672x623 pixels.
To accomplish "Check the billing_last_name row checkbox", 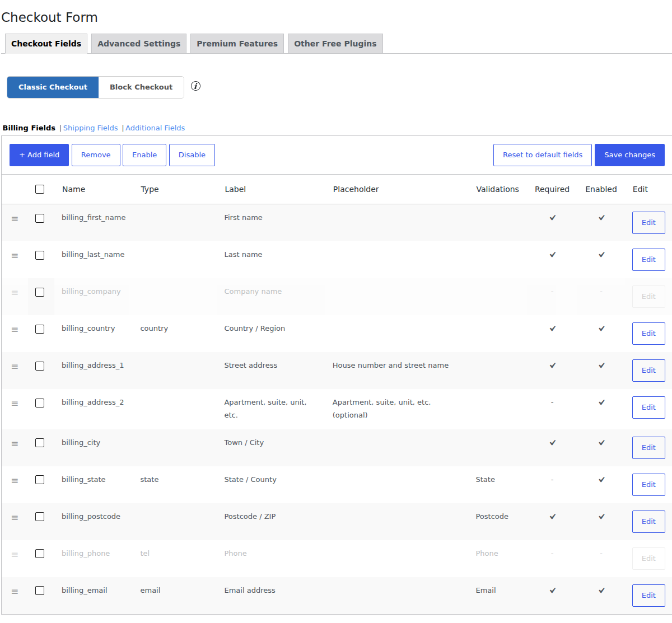I will 40,255.
